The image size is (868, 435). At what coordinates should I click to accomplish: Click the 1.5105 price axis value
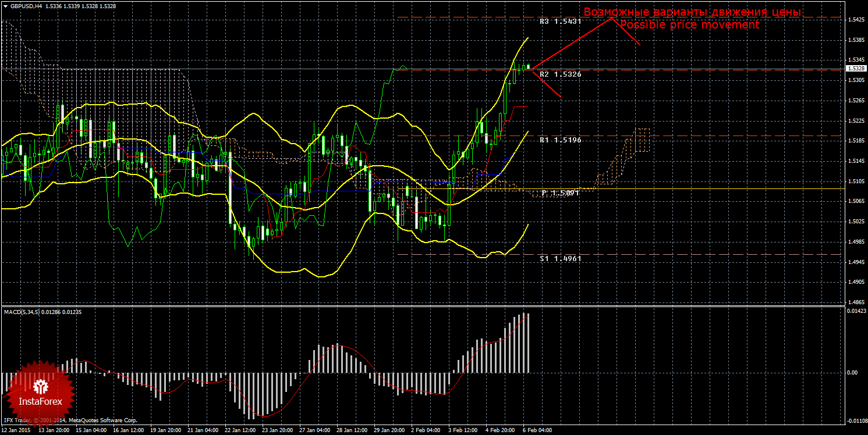pos(856,181)
